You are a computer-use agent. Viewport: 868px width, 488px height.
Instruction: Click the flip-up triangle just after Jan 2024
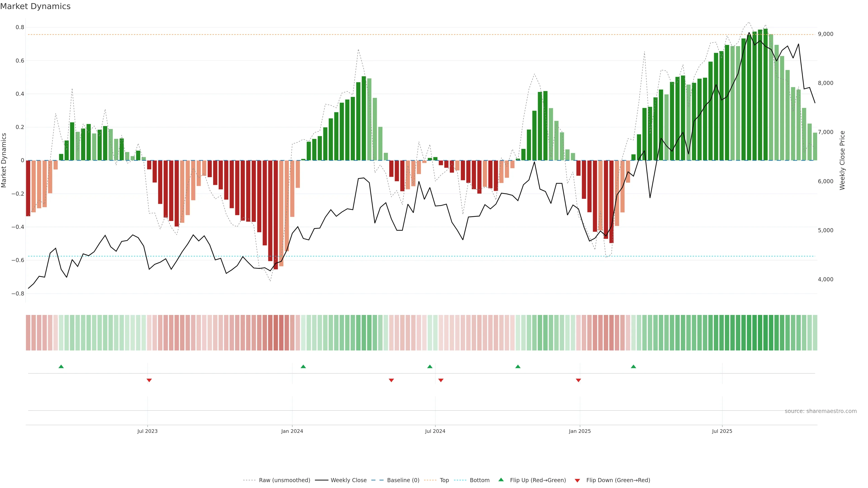(x=303, y=366)
